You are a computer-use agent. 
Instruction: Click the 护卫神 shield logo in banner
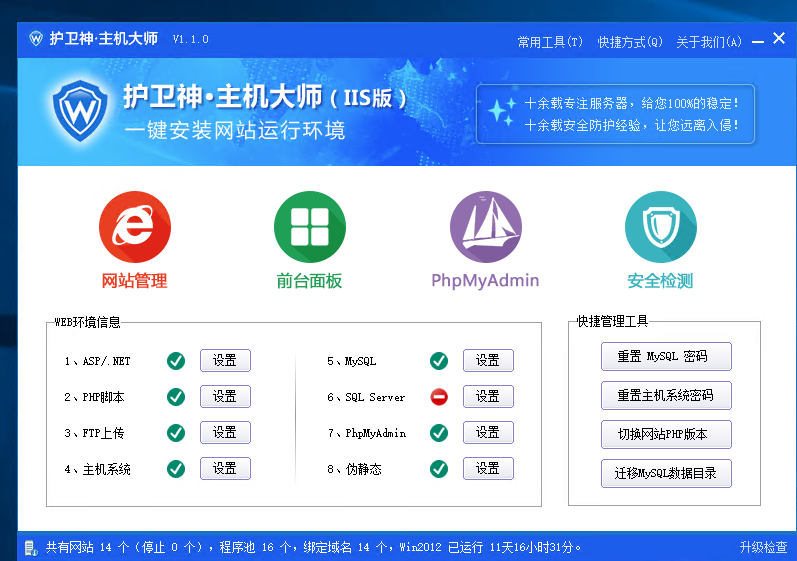pyautogui.click(x=80, y=111)
